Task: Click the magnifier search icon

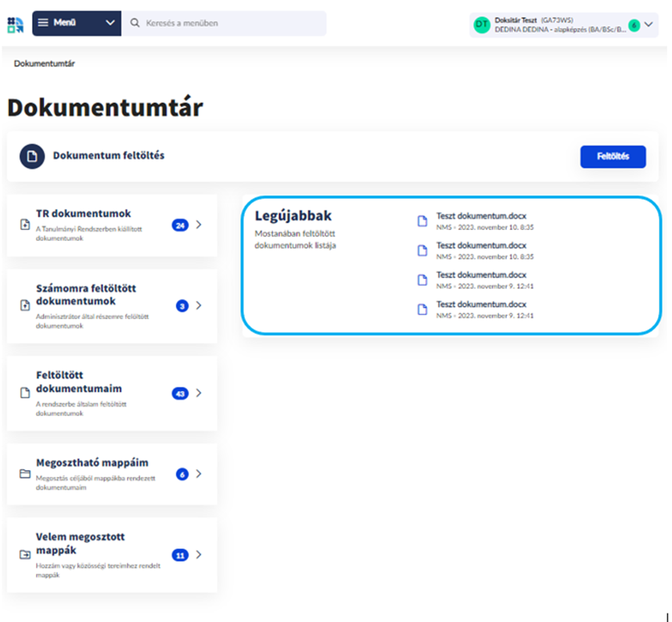Action: tap(135, 23)
